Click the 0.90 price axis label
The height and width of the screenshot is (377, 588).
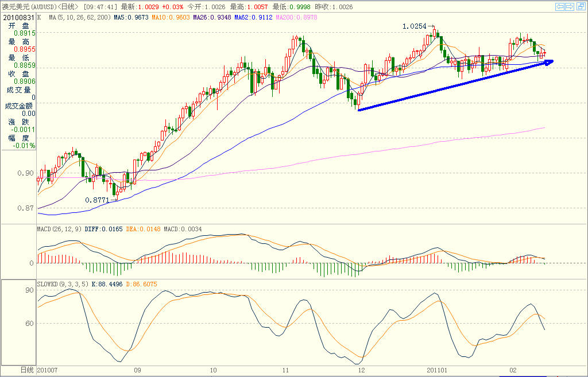point(25,173)
